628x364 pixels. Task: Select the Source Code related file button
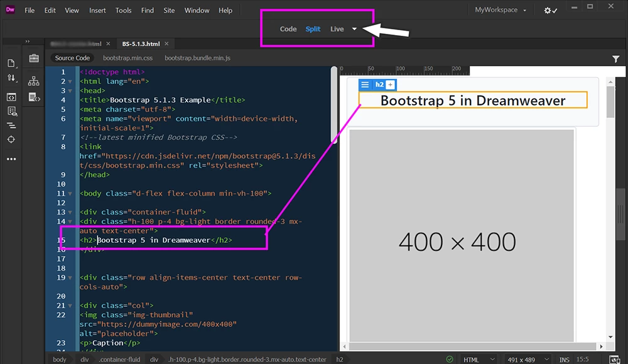(72, 58)
